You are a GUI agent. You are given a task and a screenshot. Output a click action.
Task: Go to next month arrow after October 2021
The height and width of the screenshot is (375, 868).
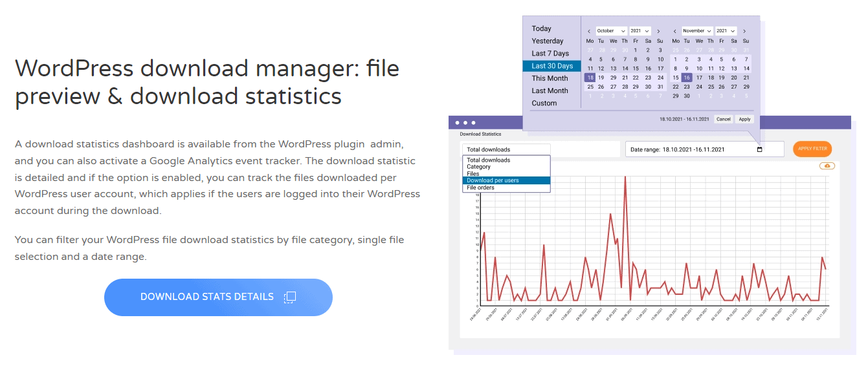coord(658,31)
